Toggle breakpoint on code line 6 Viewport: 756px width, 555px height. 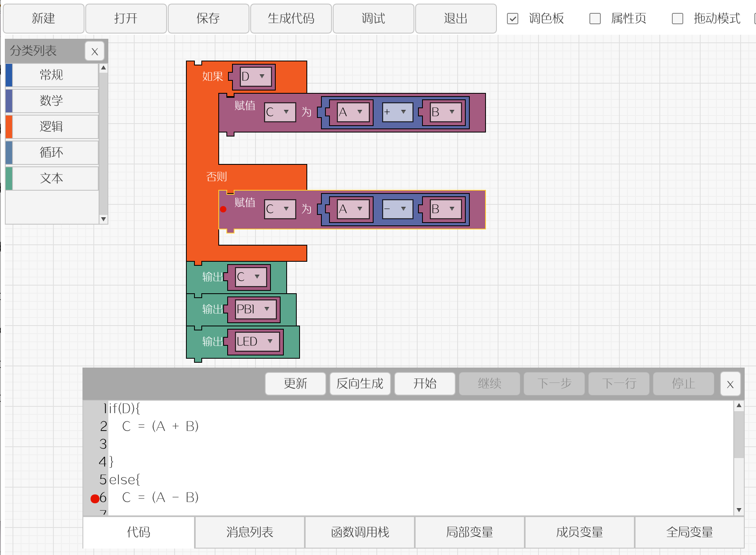coord(95,499)
